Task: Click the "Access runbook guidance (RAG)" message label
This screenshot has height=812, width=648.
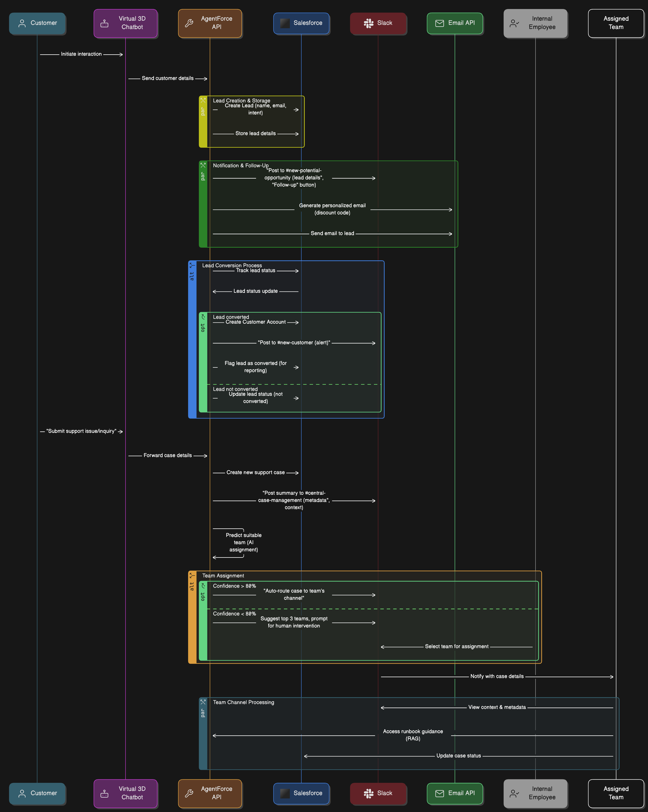Action: point(413,735)
